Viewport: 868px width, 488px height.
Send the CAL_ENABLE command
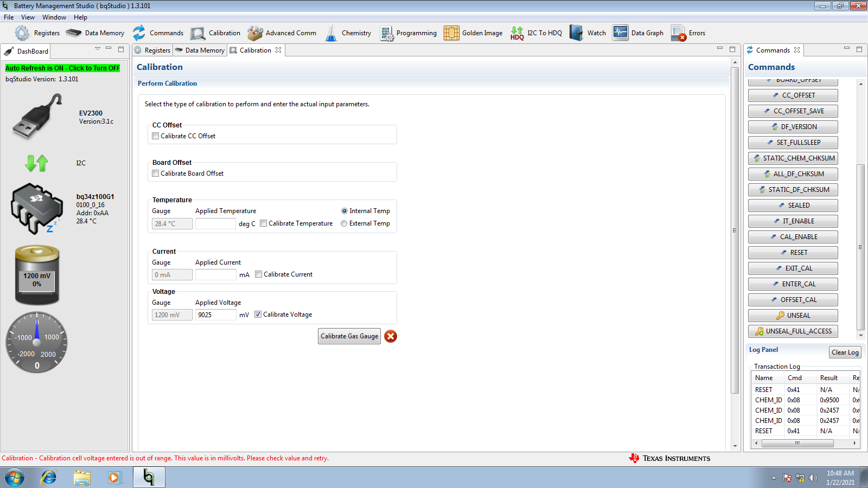793,237
